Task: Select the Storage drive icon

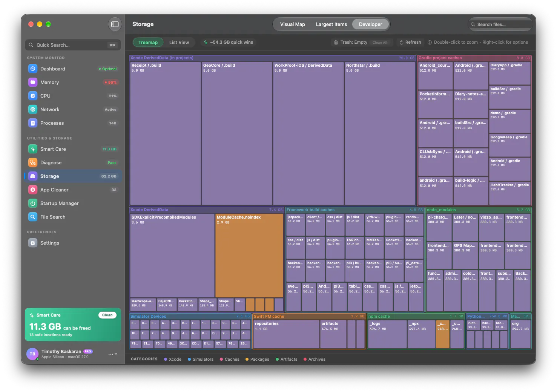Action: pos(33,176)
